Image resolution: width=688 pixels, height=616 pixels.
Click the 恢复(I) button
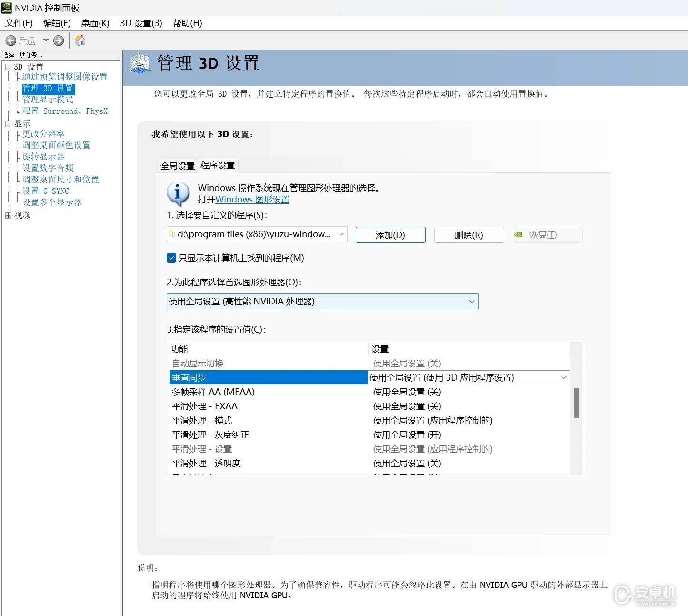tap(548, 235)
